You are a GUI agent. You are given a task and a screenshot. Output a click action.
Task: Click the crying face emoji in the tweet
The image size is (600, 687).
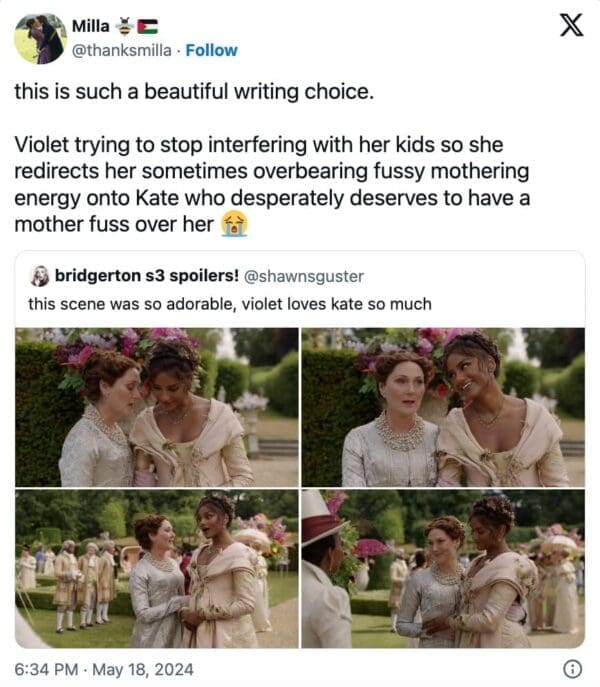[234, 224]
